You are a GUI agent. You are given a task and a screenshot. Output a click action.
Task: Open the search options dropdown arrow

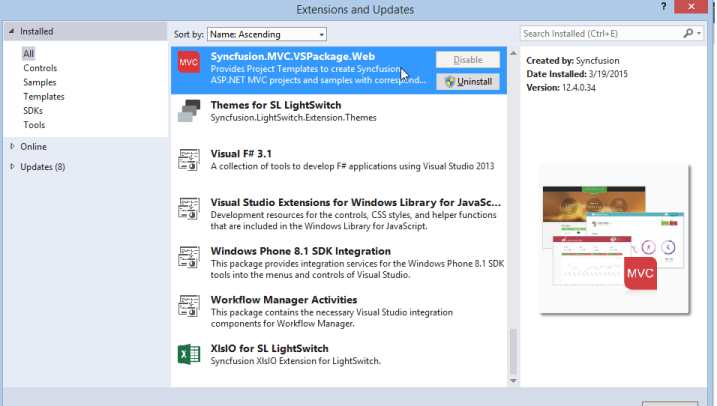[x=699, y=33]
